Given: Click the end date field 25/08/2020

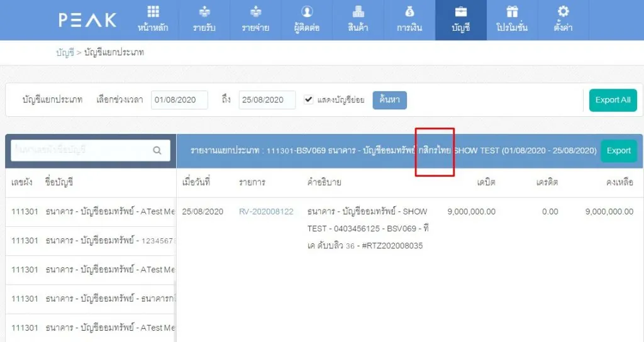Looking at the screenshot, I should click(267, 100).
